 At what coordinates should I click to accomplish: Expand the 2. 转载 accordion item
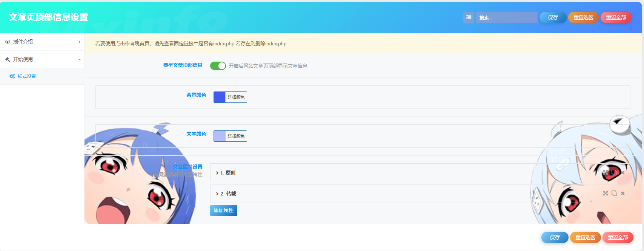421,194
